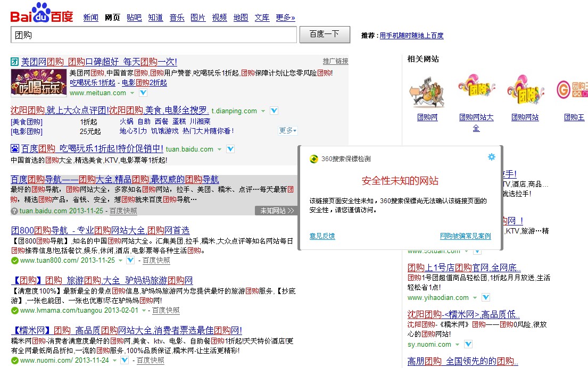The height and width of the screenshot is (368, 588).
Task: Open 沈阳团购,就上大众点评团 result title
Action: [110, 110]
